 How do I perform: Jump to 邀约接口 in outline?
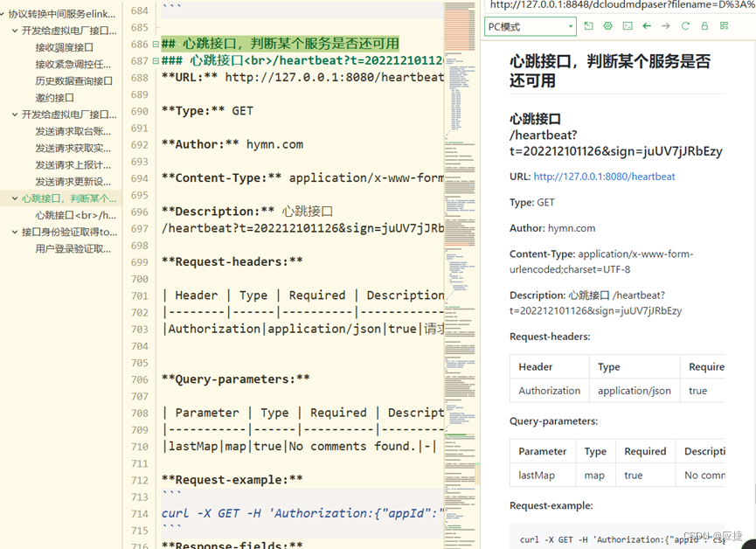tap(54, 98)
